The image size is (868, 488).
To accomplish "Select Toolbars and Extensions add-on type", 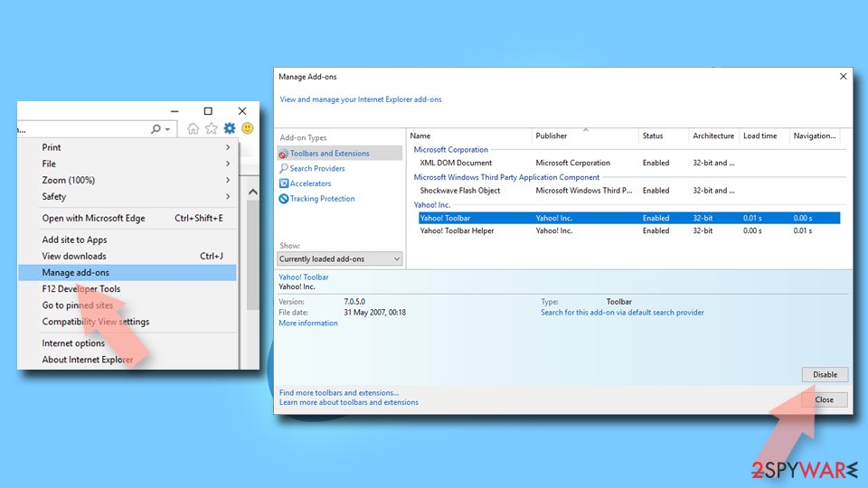I will coord(340,154).
